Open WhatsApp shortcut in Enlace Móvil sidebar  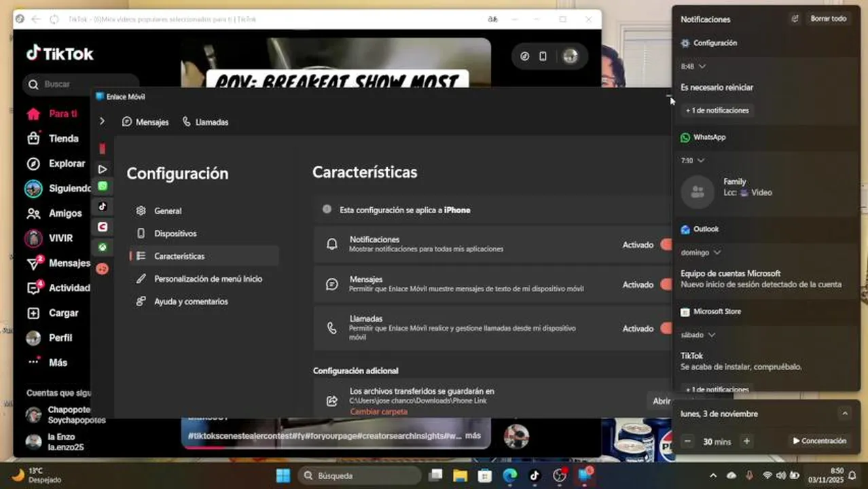(103, 186)
